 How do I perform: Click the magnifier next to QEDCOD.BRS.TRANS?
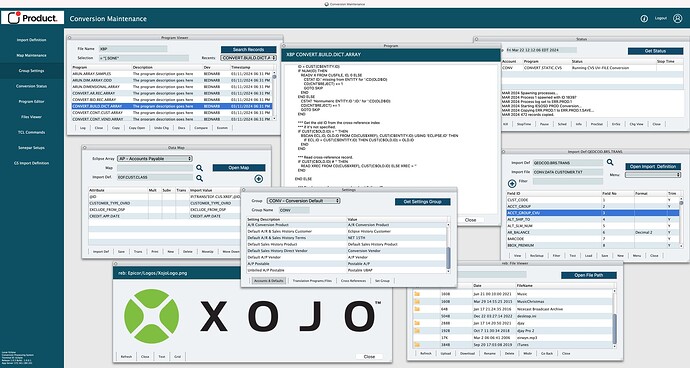tap(610, 162)
